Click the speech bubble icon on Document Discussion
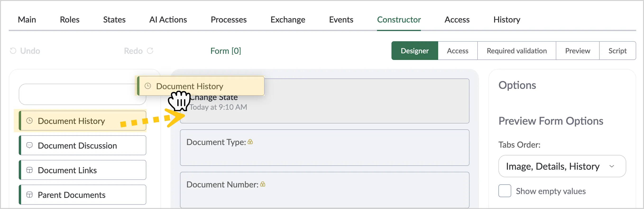This screenshot has height=209, width=644. [x=29, y=145]
